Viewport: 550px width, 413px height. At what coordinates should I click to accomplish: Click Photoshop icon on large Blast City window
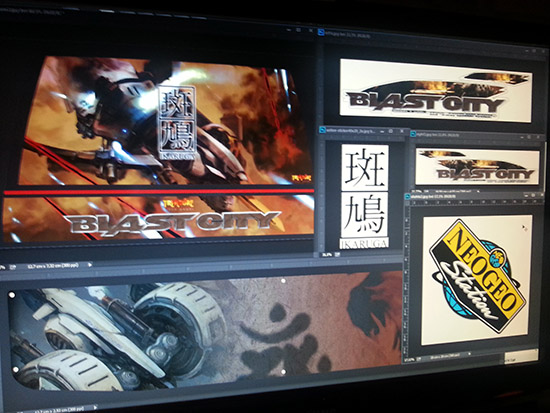[320, 32]
